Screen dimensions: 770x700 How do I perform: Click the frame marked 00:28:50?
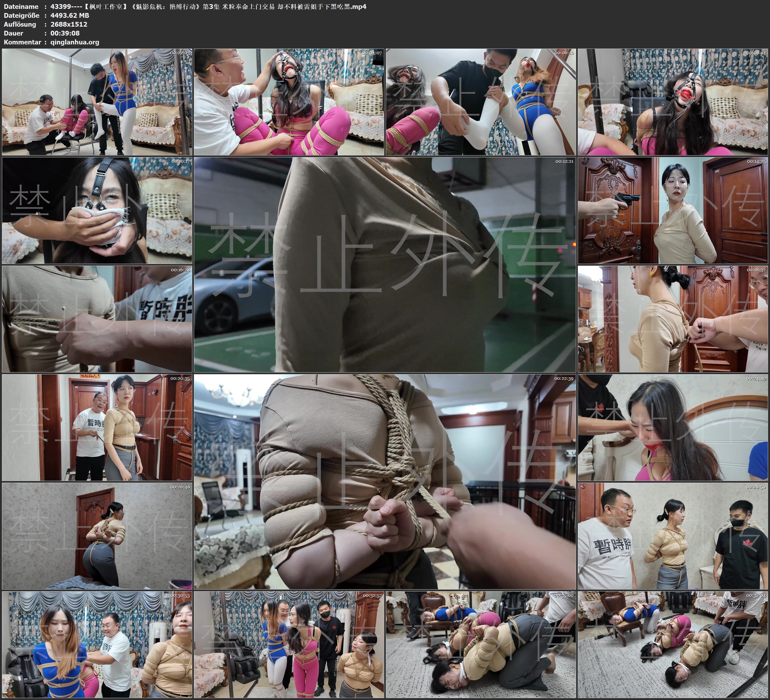tap(673, 536)
